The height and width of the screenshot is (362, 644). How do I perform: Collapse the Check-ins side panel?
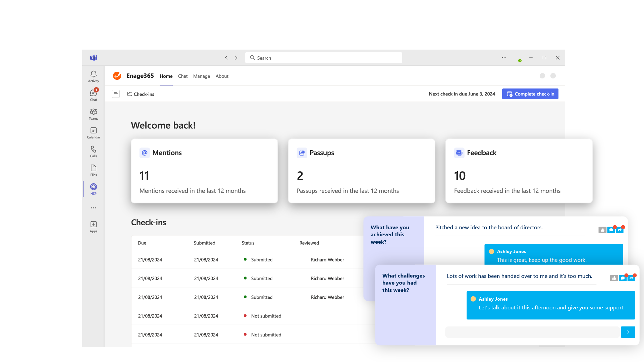coord(116,94)
